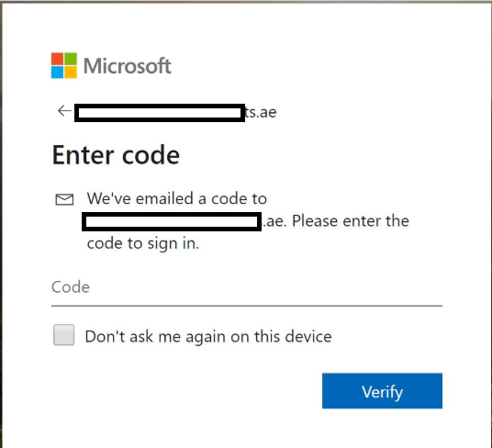492x448 pixels.
Task: Click the blue square in Microsoft logo
Action: (58, 73)
